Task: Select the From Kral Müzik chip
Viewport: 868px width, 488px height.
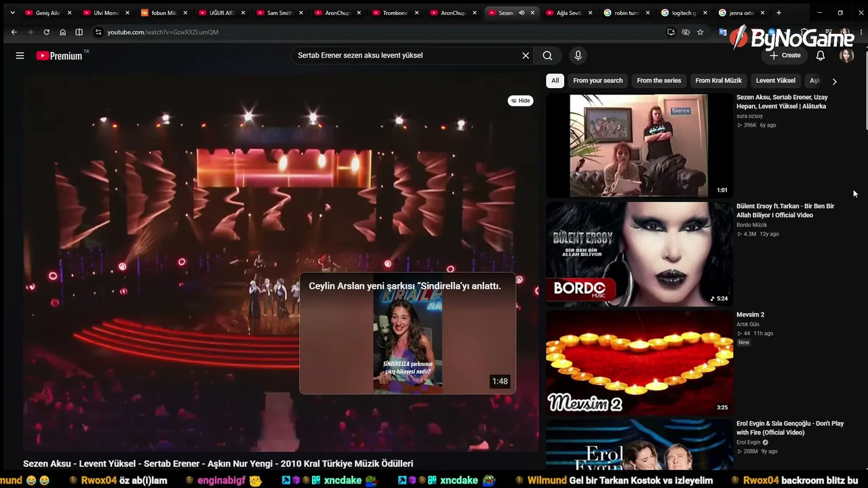Action: click(x=719, y=81)
